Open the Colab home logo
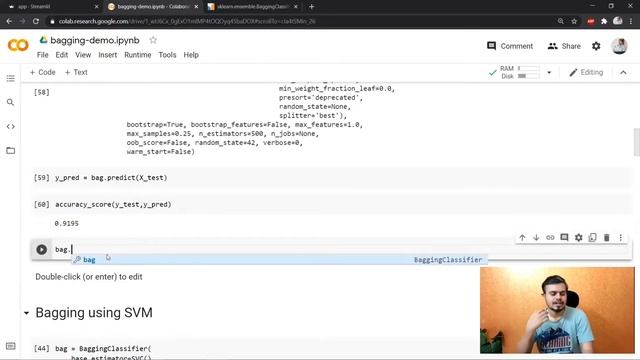640x360 pixels. tap(18, 45)
